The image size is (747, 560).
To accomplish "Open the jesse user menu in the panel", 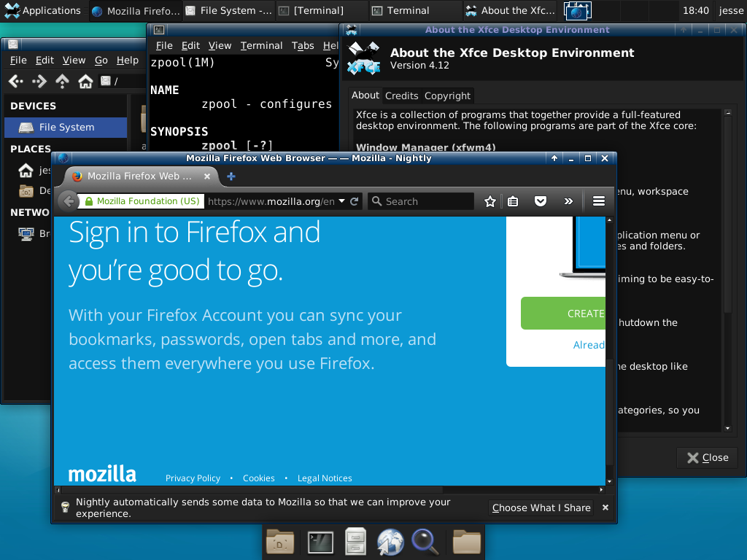I will (x=731, y=10).
